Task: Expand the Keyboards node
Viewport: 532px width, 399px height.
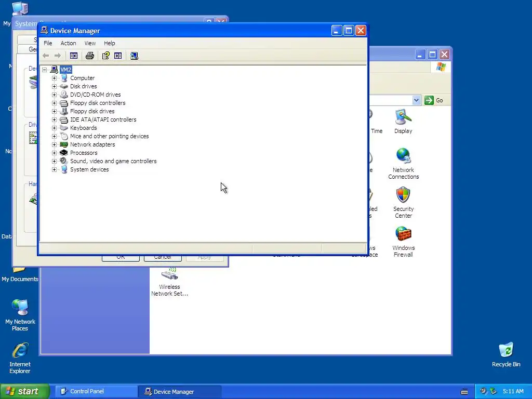Action: 54,128
